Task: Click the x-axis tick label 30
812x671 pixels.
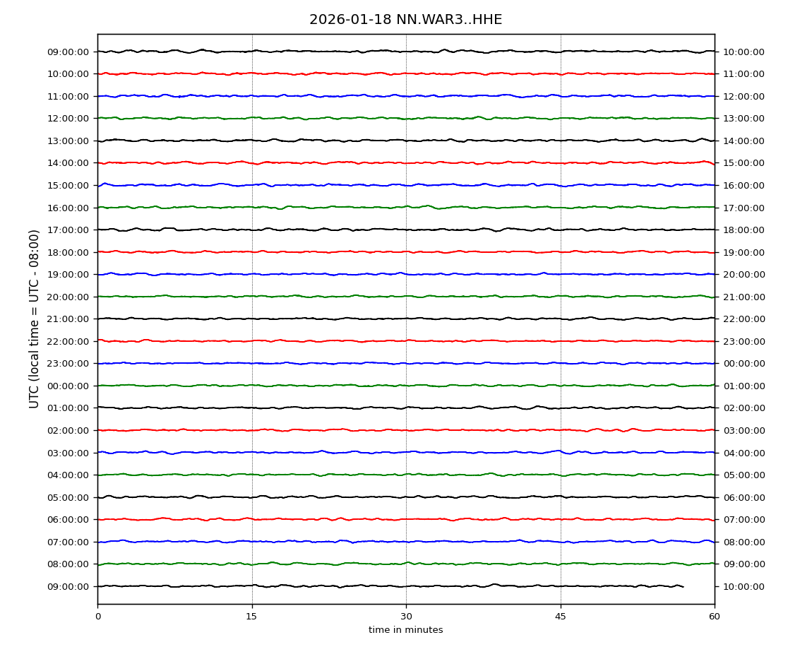Action: pos(406,617)
